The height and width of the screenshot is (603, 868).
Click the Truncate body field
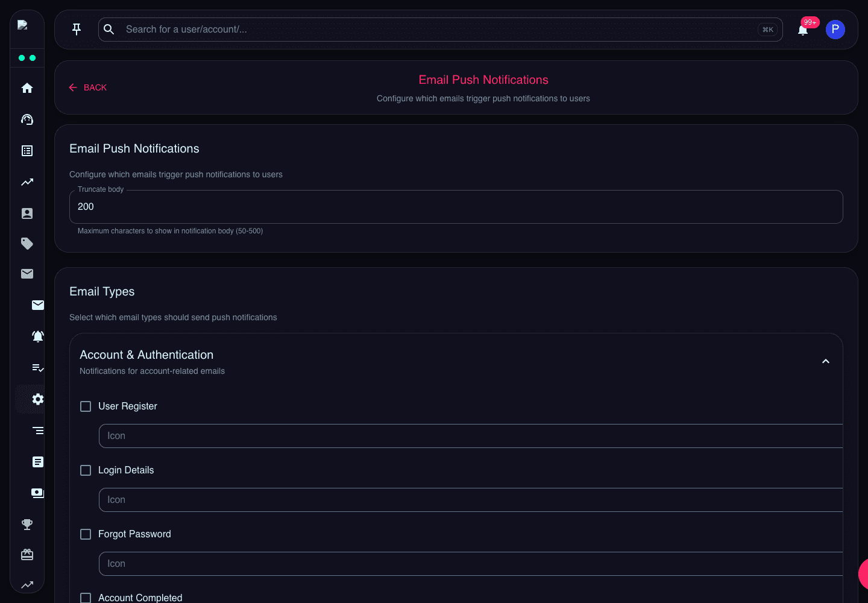click(456, 207)
